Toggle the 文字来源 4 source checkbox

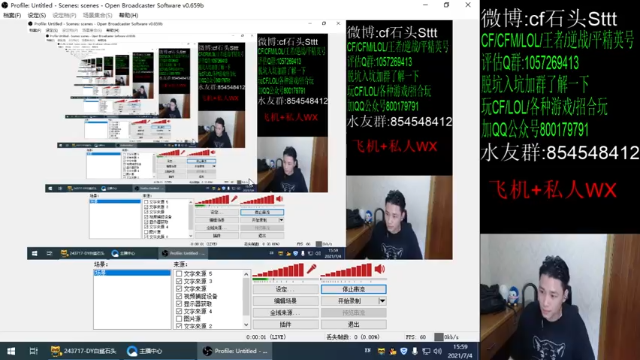(179, 311)
